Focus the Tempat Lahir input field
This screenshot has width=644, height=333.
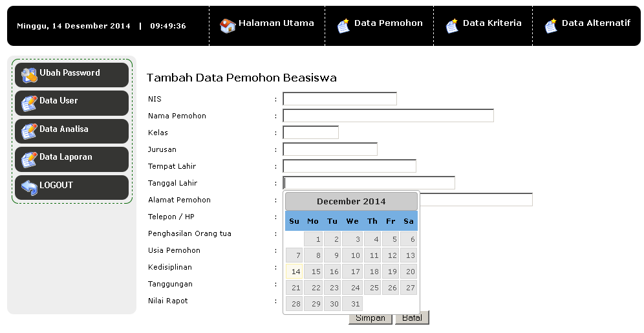point(350,166)
